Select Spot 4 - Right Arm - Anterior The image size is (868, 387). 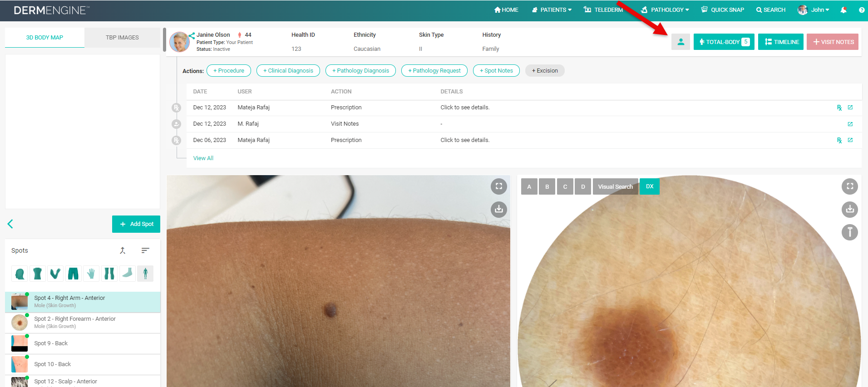coord(83,302)
